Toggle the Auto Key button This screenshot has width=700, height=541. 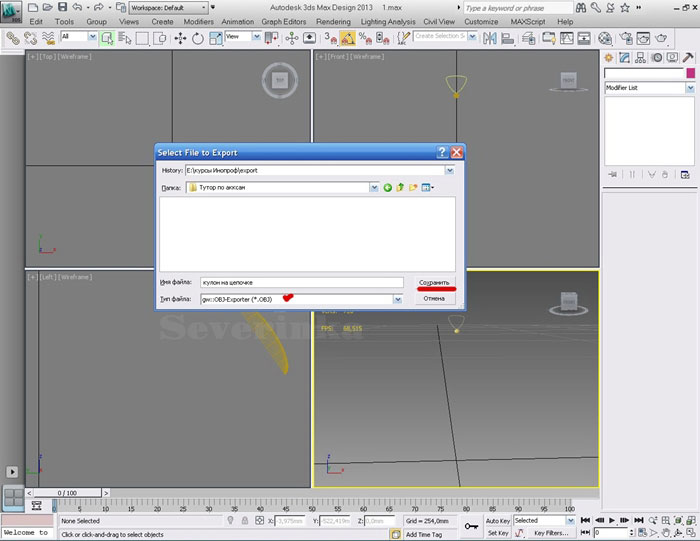[497, 521]
